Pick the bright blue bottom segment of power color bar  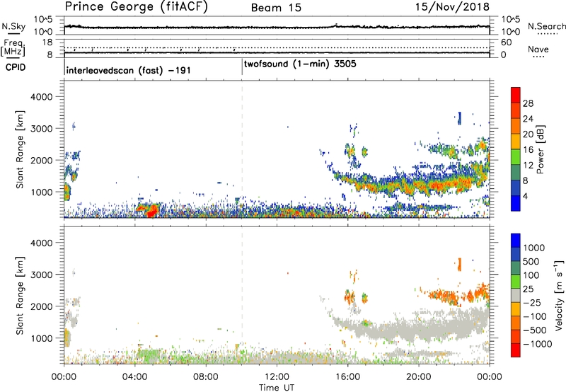516,204
